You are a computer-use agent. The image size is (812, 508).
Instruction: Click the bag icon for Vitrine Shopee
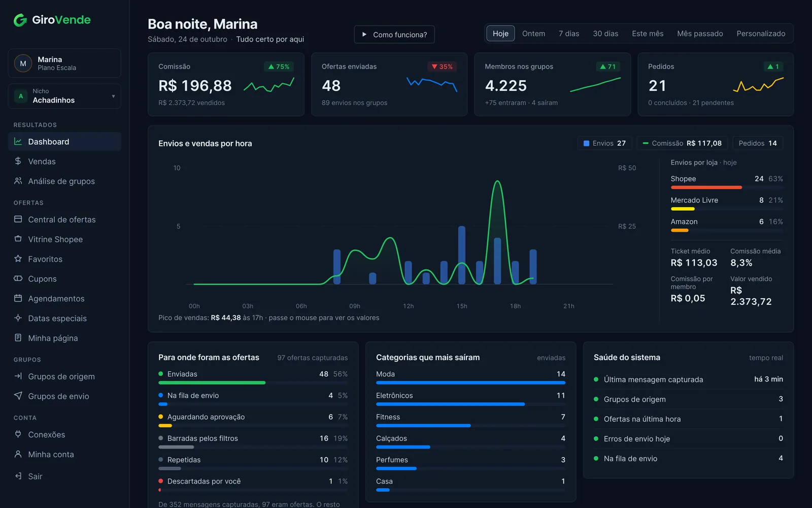18,239
